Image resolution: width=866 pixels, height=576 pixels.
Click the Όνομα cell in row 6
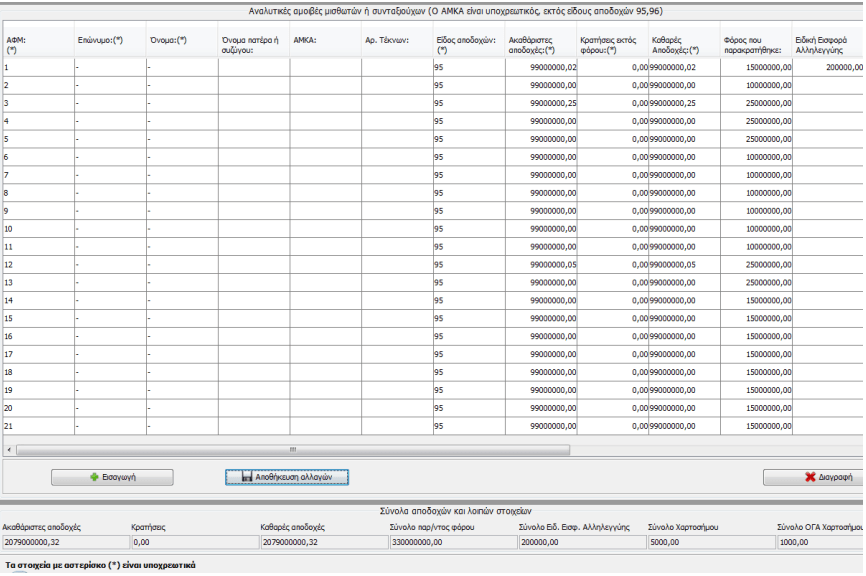pyautogui.click(x=182, y=157)
